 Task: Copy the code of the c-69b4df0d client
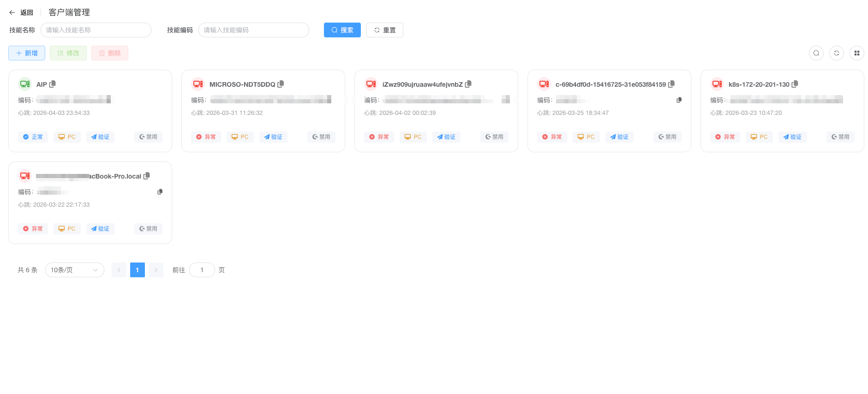[679, 100]
